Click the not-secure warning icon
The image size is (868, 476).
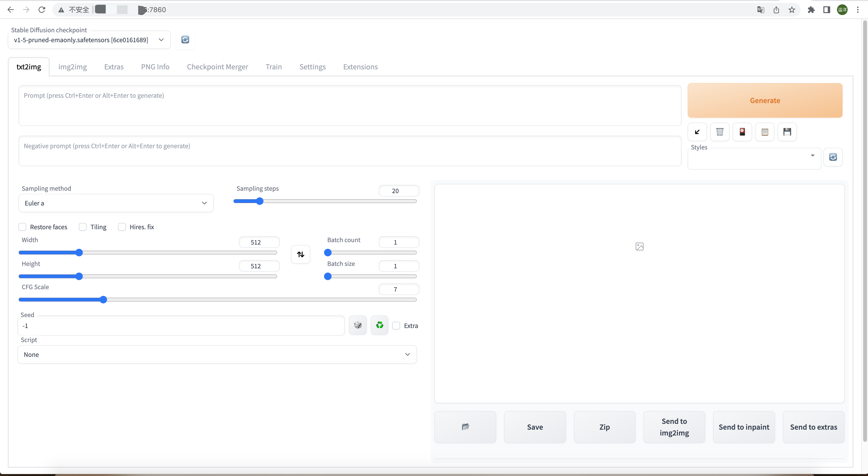(61, 10)
